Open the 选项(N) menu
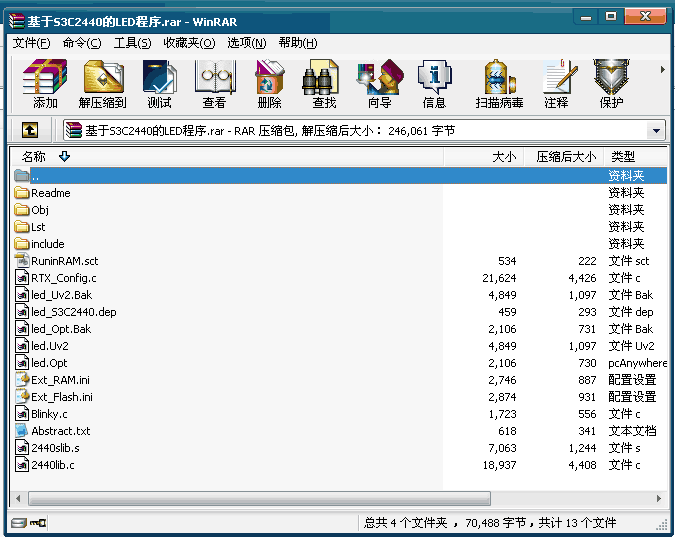This screenshot has width=675, height=537. pos(246,43)
